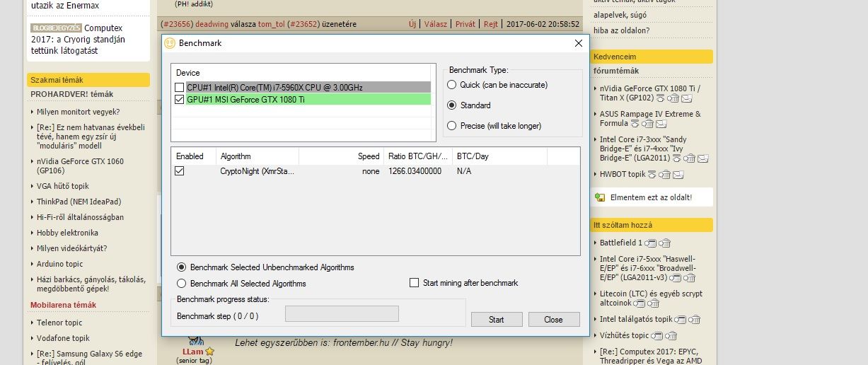
Task: Open Computex 2017 Cryorig blog entry
Action: pos(79,40)
